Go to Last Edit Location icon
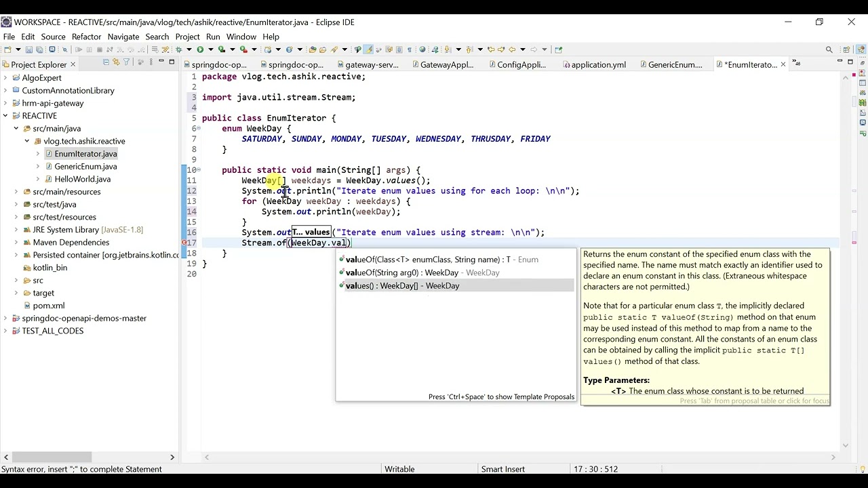 pyautogui.click(x=491, y=49)
